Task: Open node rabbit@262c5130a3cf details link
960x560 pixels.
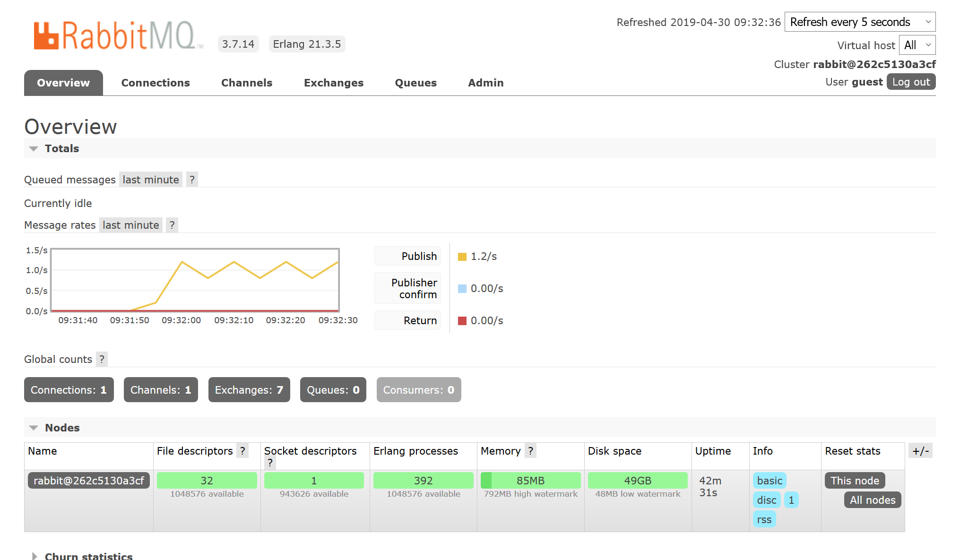Action: pyautogui.click(x=88, y=481)
